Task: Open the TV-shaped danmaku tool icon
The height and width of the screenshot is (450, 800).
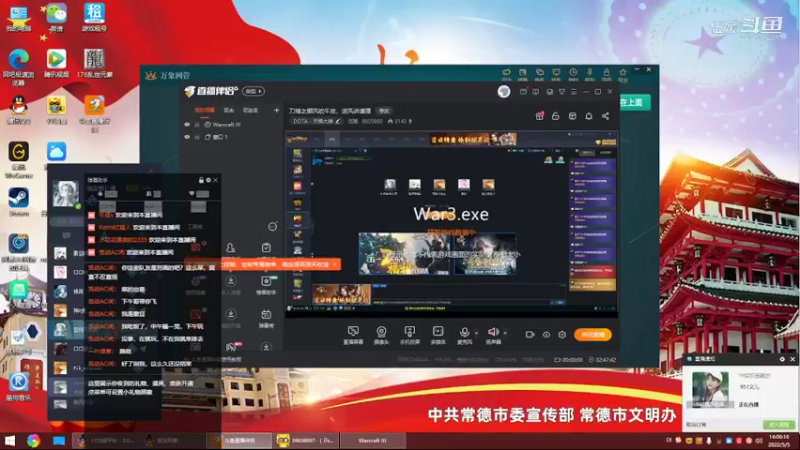Action: pos(266,315)
